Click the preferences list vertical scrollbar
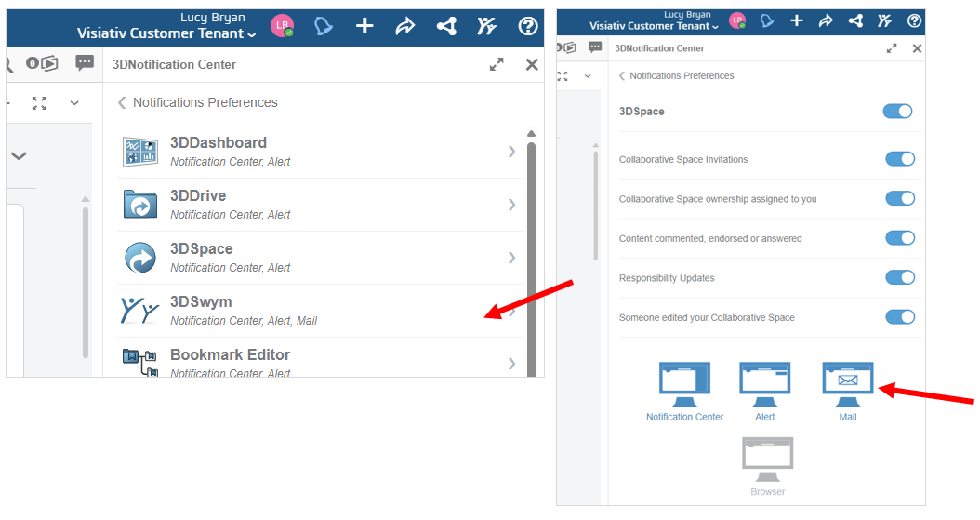980x520 pixels. point(531,260)
